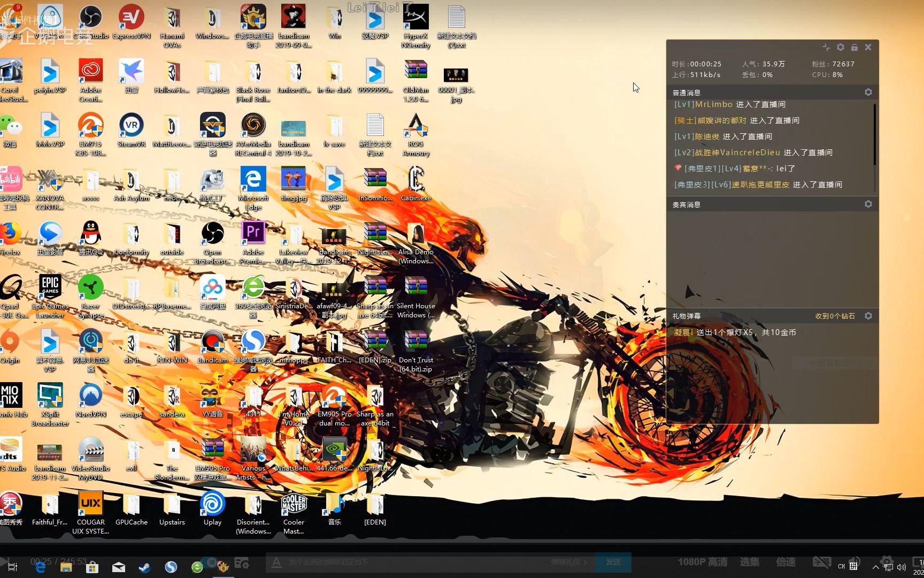
Task: Open the InSomnio... archive file
Action: coord(375,184)
